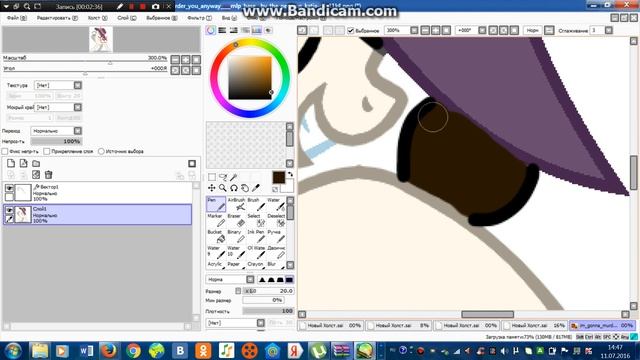Reset the Масштаб zoom button

click(x=196, y=60)
